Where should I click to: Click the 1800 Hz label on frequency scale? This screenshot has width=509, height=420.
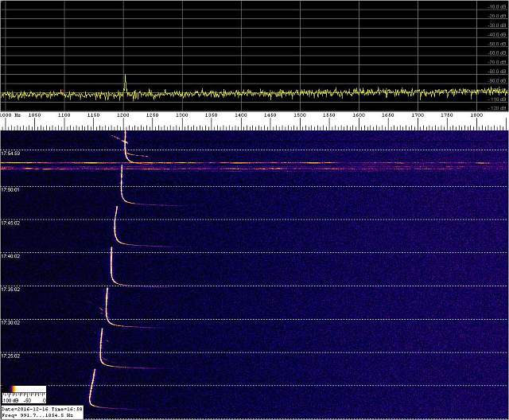point(475,116)
